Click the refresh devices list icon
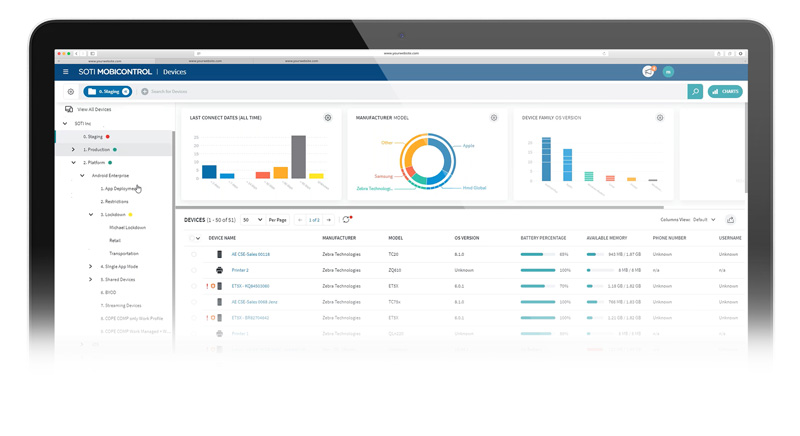800x436 pixels. click(346, 220)
